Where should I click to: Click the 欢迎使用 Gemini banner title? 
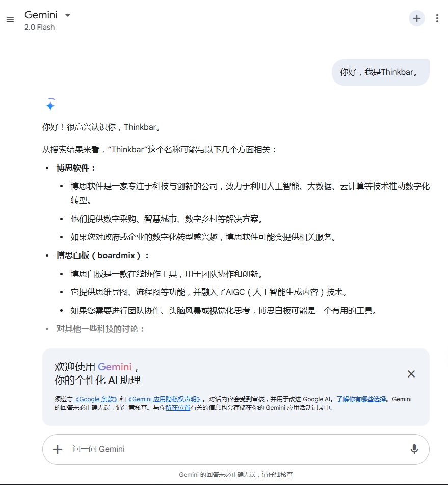click(x=96, y=367)
